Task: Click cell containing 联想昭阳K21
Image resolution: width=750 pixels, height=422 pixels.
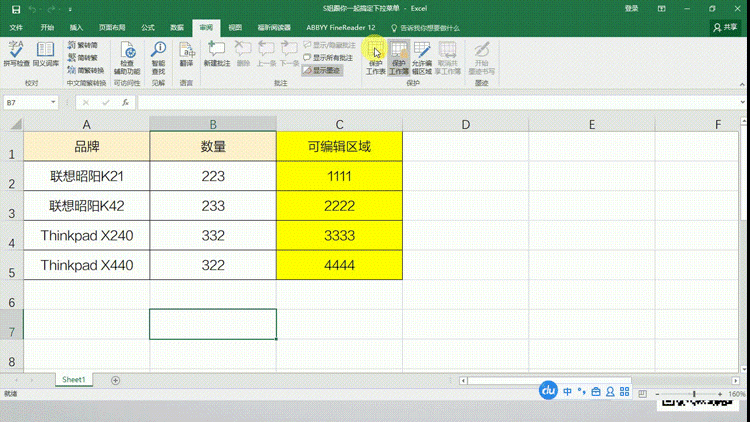Action: [87, 177]
